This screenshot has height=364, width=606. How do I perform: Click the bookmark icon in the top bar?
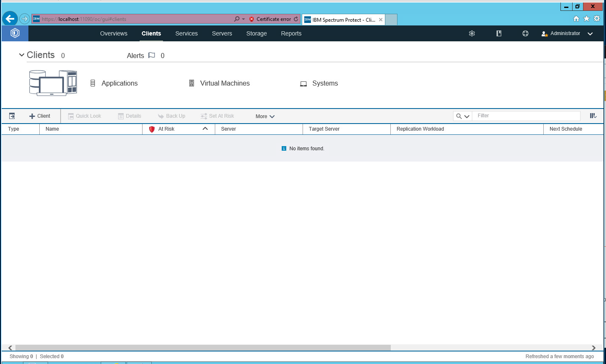tap(499, 33)
